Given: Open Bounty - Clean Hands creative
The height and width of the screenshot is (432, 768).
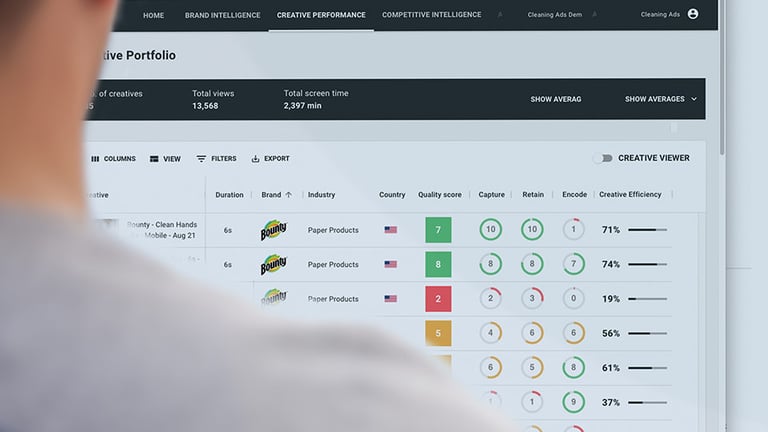Looking at the screenshot, I should point(162,230).
